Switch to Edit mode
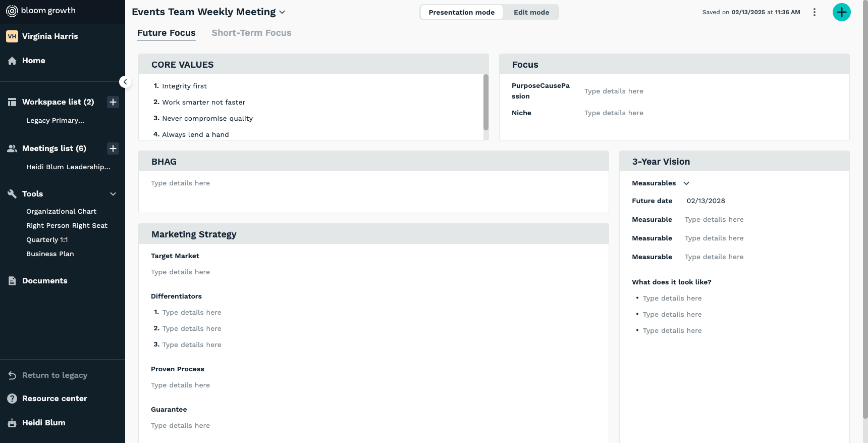The image size is (868, 443). point(531,12)
